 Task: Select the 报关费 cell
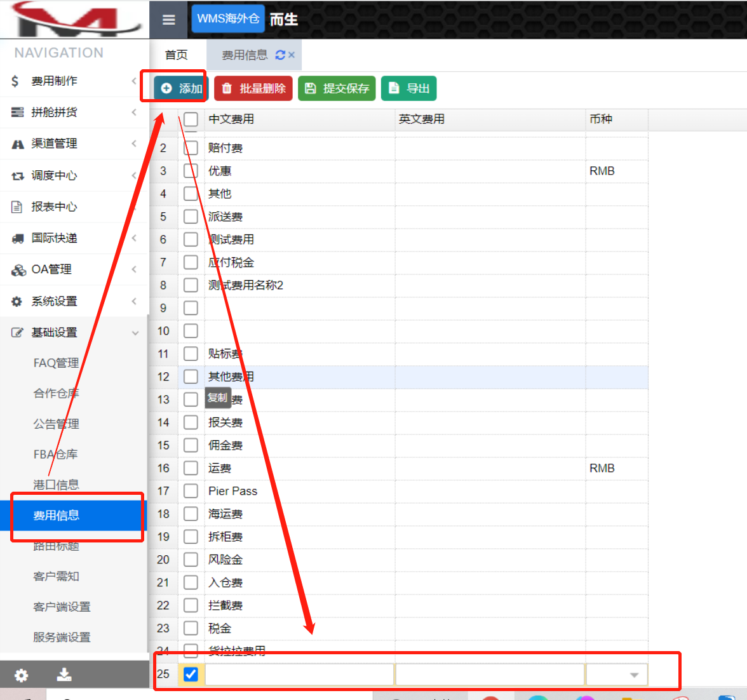(300, 422)
